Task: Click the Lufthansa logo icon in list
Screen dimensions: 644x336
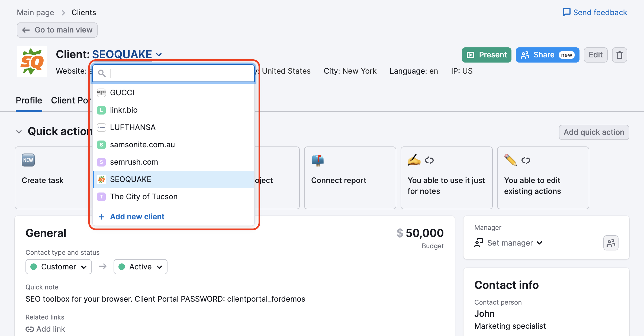Action: pyautogui.click(x=101, y=127)
